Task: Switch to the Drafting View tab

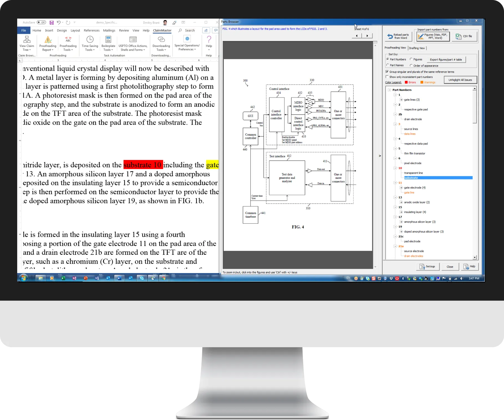Action: pyautogui.click(x=417, y=48)
